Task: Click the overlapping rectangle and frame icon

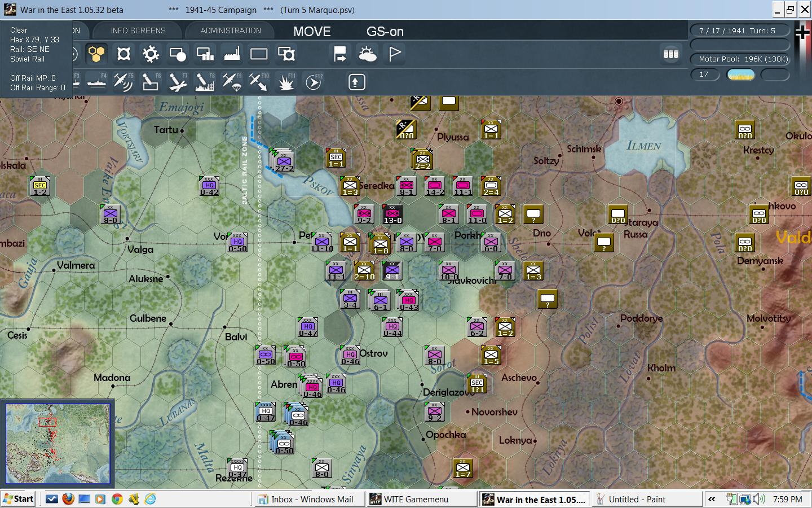Action: coord(286,54)
